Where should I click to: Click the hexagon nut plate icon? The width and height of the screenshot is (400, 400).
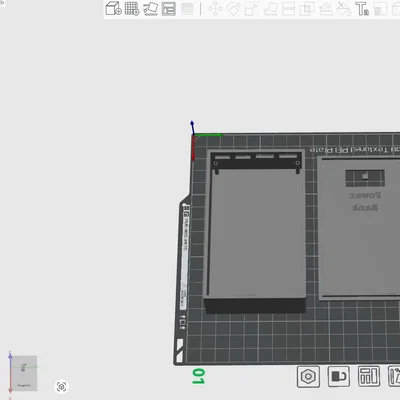click(308, 377)
